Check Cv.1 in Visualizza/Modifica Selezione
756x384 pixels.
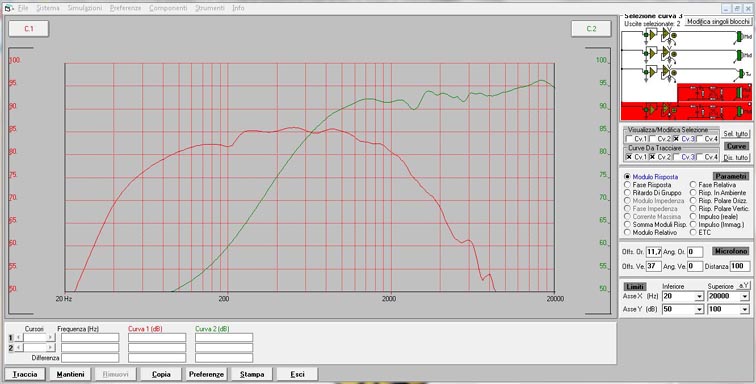[636, 139]
